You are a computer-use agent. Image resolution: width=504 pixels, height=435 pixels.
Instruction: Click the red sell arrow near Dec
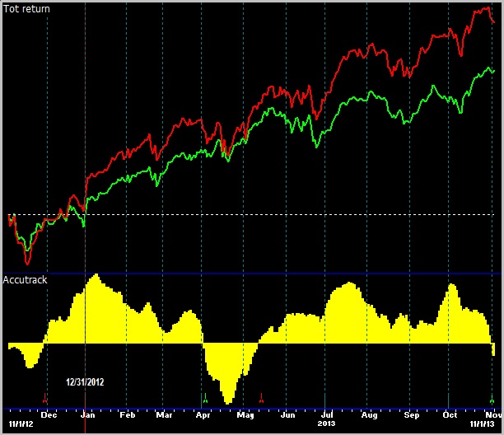45,400
